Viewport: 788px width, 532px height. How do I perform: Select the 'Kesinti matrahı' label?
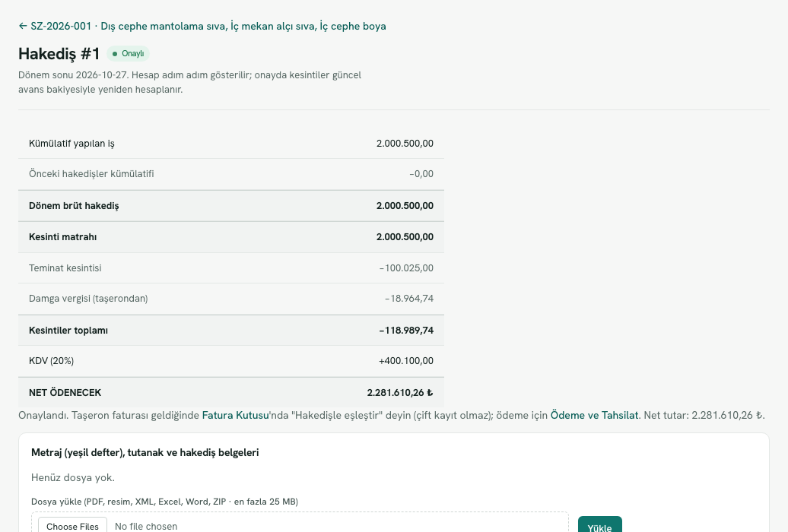[63, 237]
